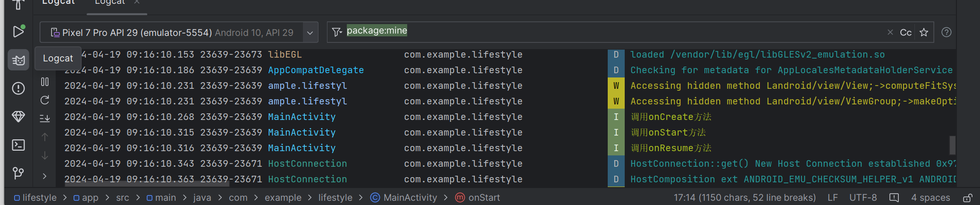Click the filter funnel icon in the search field
The image size is (980, 205).
click(337, 32)
